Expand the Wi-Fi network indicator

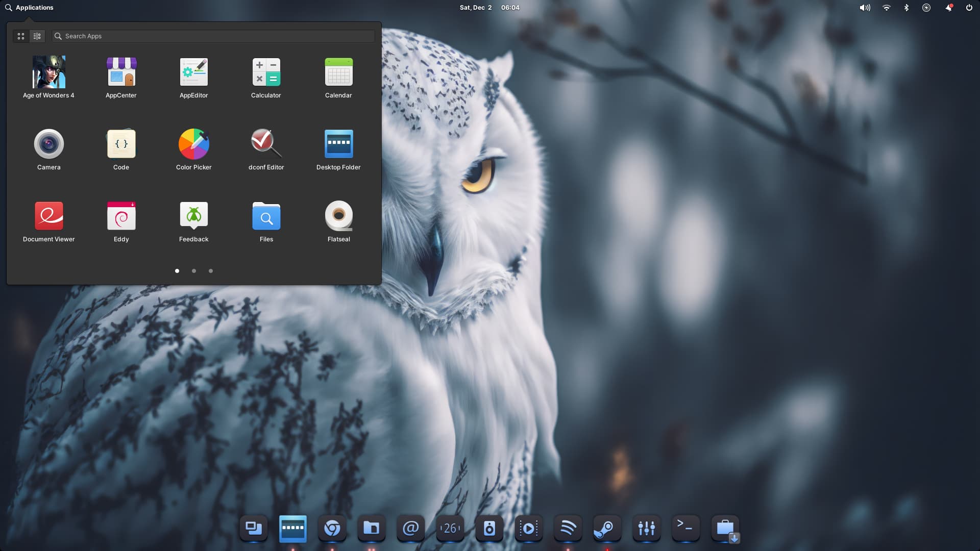click(886, 8)
